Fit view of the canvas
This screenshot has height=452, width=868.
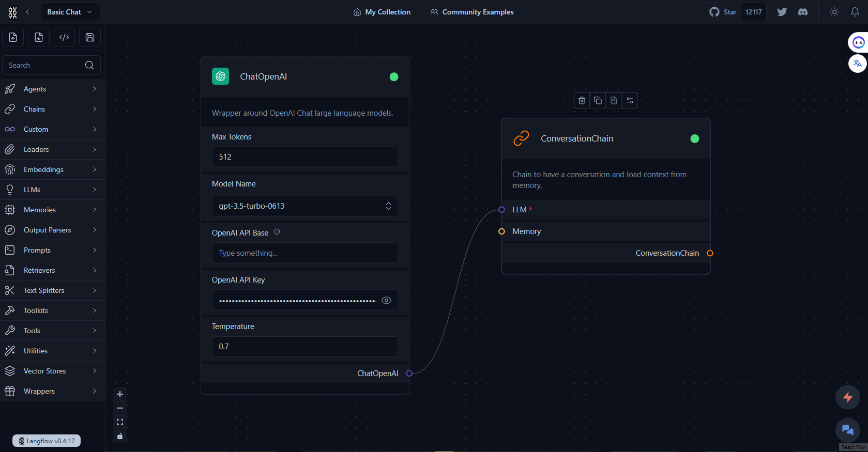120,422
